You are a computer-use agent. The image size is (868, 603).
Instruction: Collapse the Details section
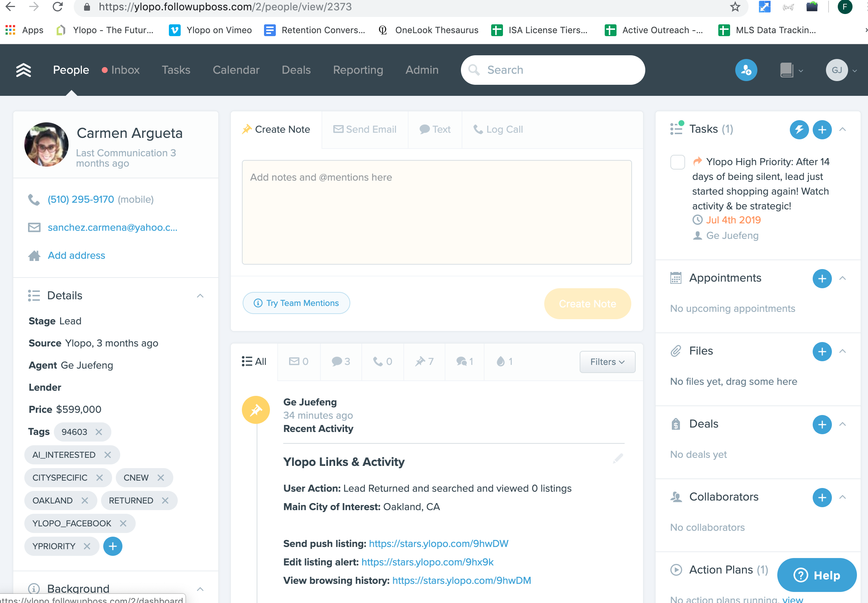(x=200, y=296)
